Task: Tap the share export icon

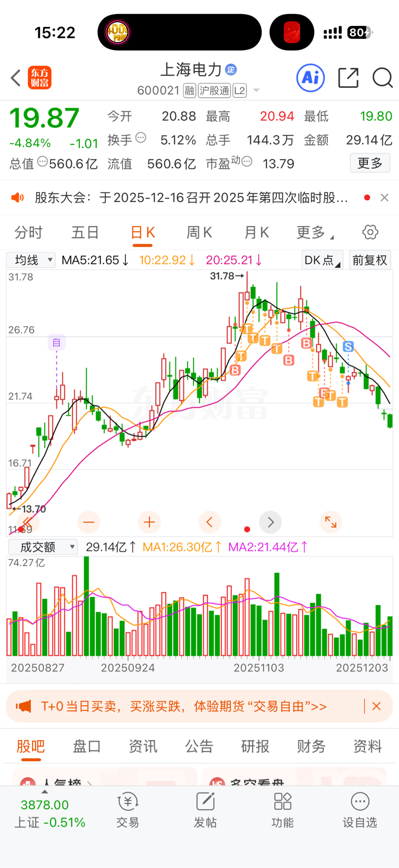Action: 348,77
